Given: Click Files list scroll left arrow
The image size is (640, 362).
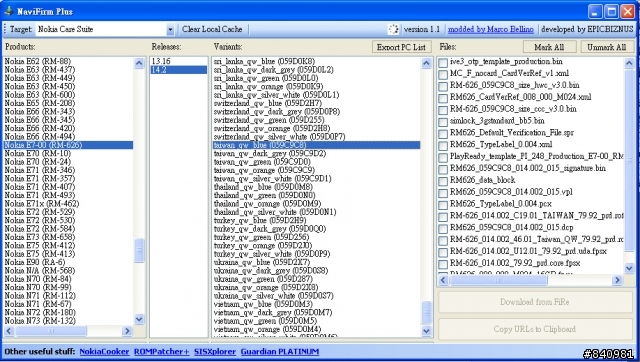Looking at the screenshot, I should tap(444, 280).
